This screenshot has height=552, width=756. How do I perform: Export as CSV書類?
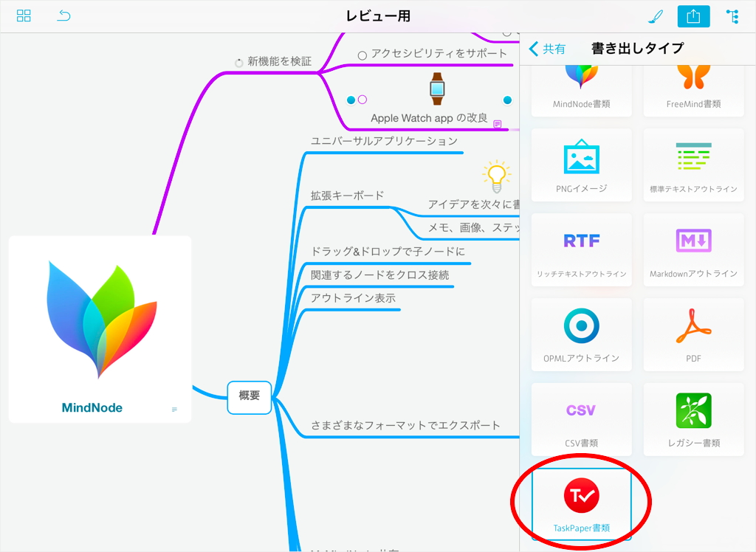click(582, 419)
